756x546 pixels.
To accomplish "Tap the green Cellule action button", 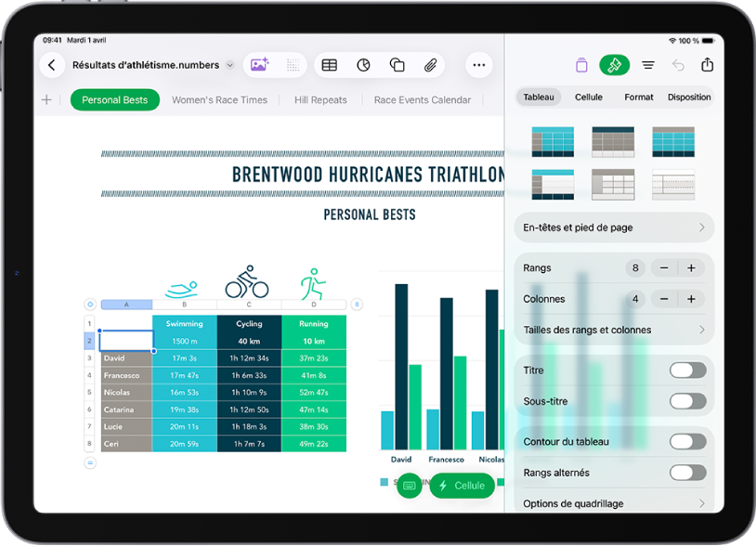I will (462, 486).
